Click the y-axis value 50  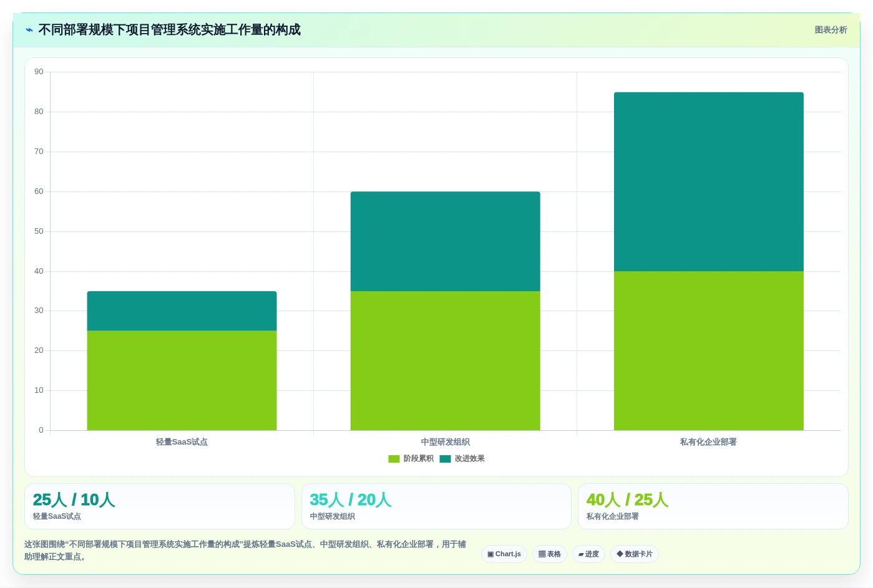[x=39, y=231]
